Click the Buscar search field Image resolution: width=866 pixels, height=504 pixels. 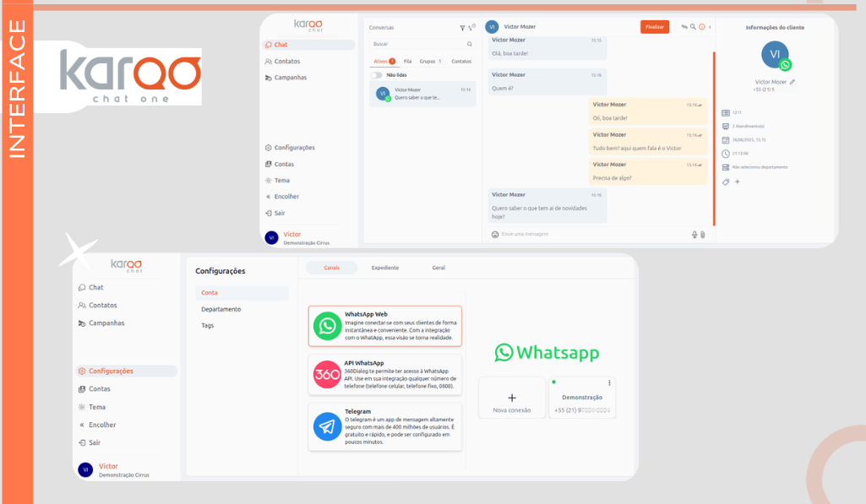[418, 44]
